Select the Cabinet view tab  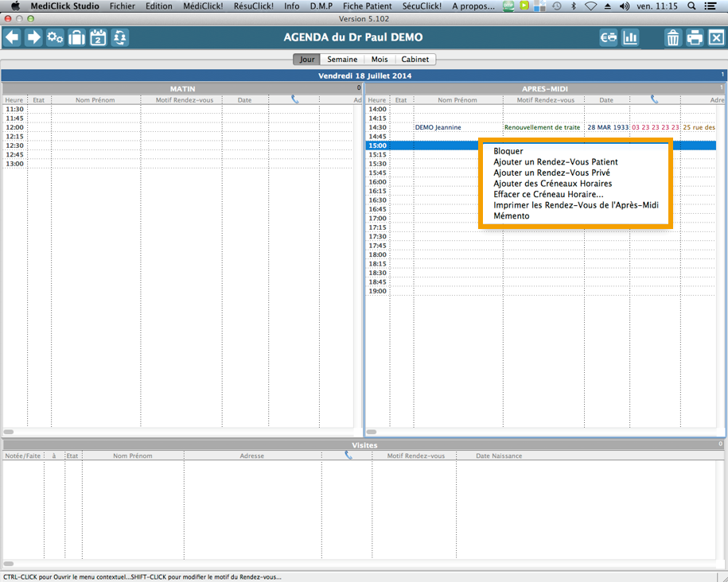pos(415,60)
